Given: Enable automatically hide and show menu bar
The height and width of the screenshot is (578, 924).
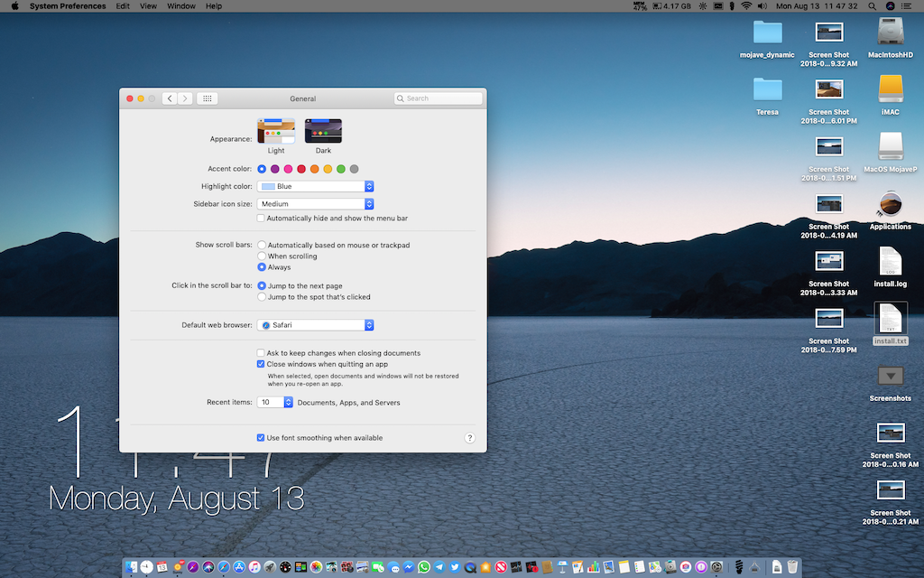Looking at the screenshot, I should tap(261, 219).
